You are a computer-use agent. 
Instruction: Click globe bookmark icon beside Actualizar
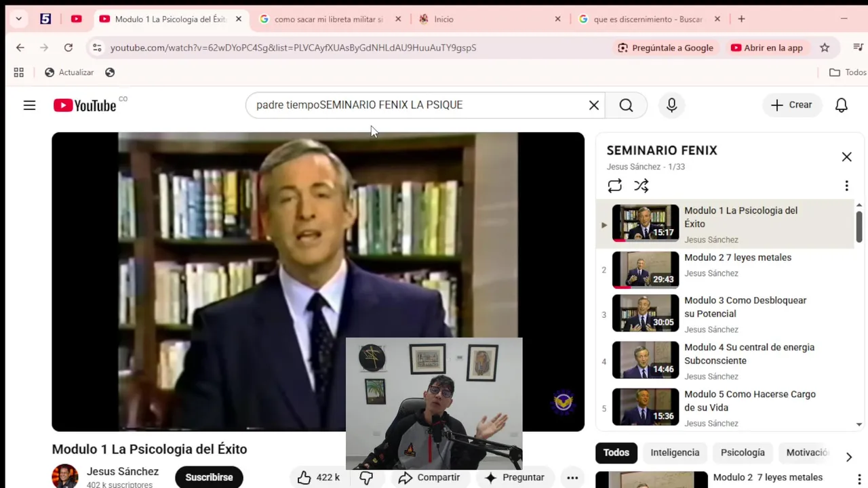110,73
